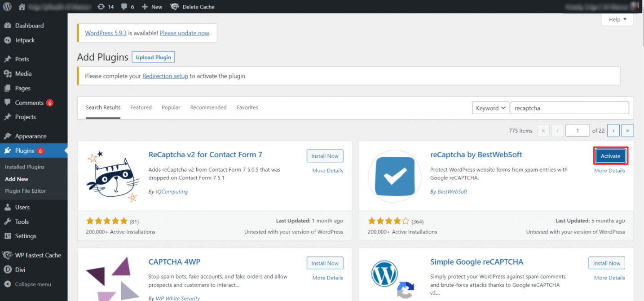
Task: Open Simple Google reCAPTCHA title link
Action: (x=476, y=261)
